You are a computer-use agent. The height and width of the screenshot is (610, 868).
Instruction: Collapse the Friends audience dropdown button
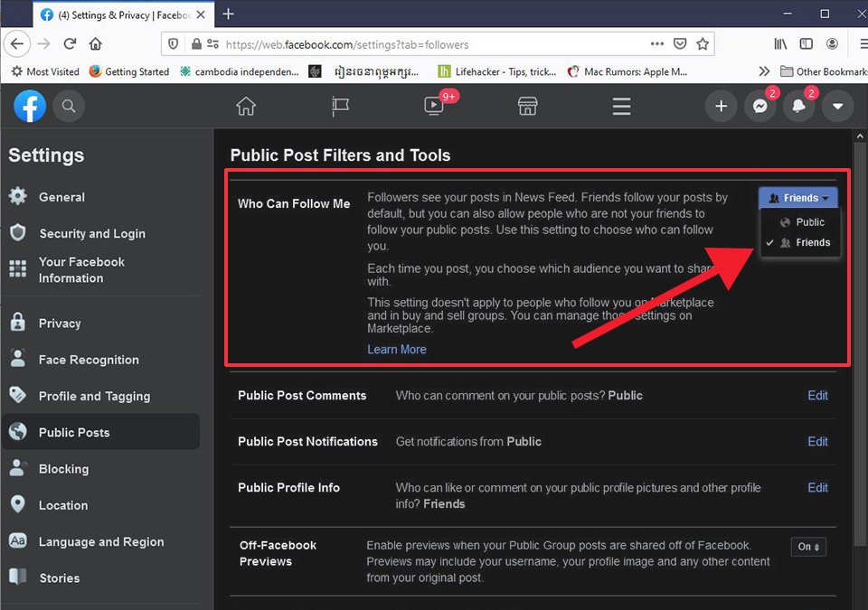[797, 198]
